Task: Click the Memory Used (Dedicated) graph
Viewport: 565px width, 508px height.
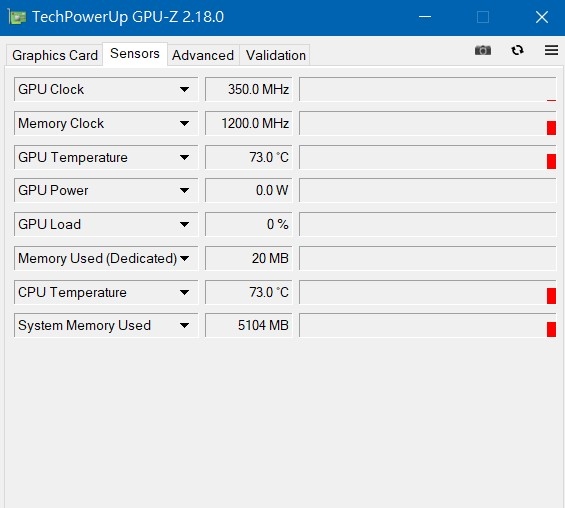Action: pyautogui.click(x=428, y=258)
